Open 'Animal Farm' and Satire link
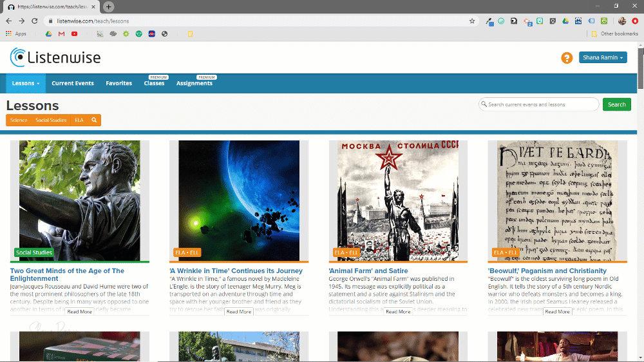This screenshot has width=644, height=362. tap(368, 271)
